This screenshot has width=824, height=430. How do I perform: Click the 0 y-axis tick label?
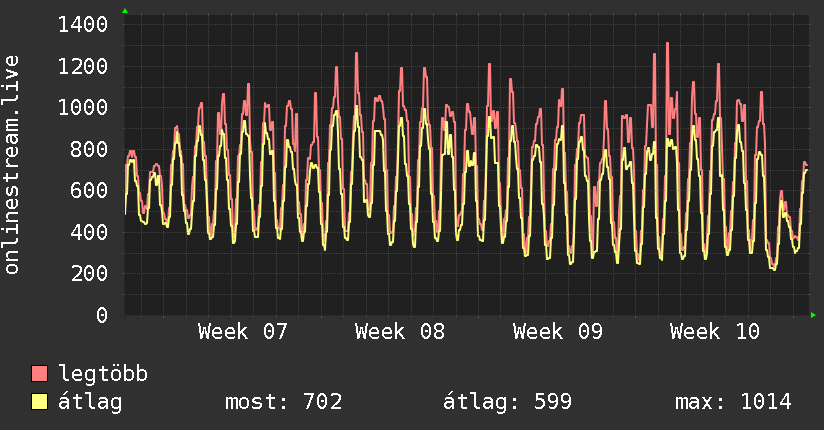101,316
